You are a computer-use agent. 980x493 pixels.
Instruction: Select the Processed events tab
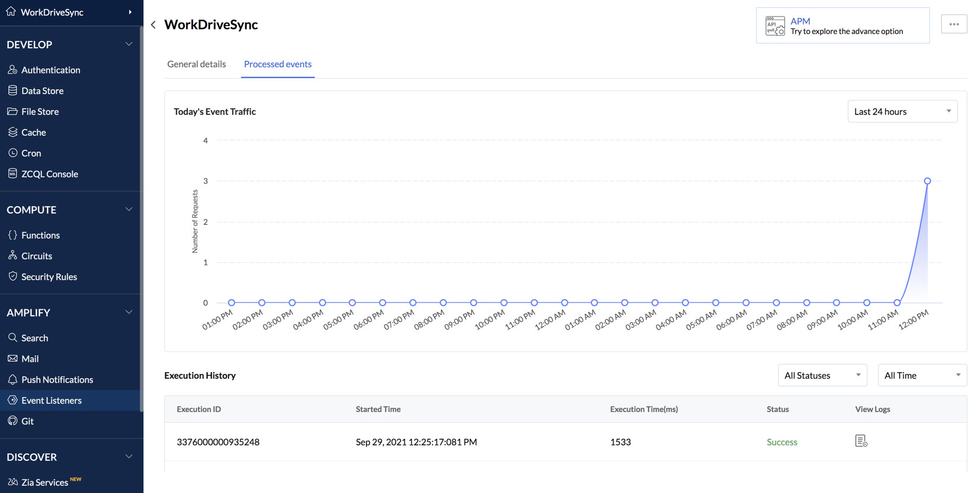click(x=277, y=64)
